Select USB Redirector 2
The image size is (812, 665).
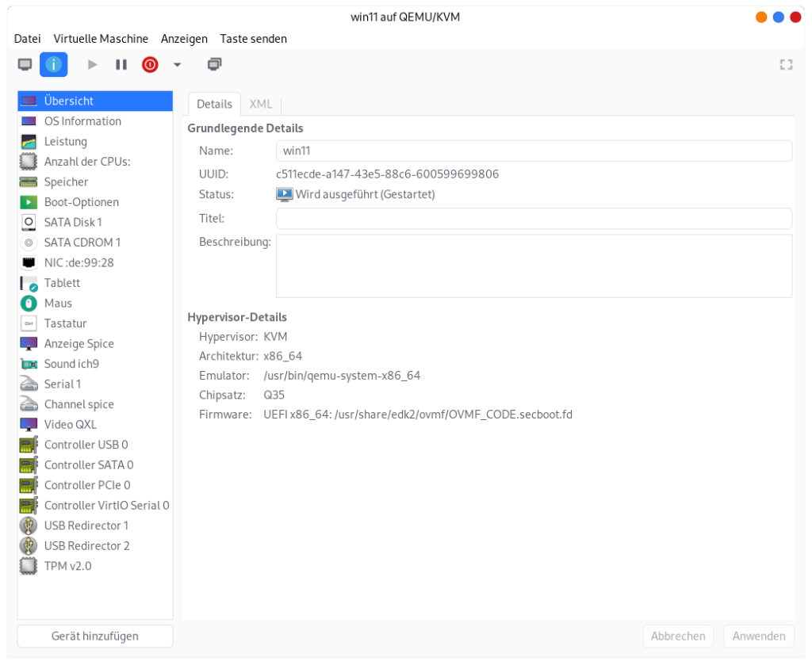[x=95, y=545]
